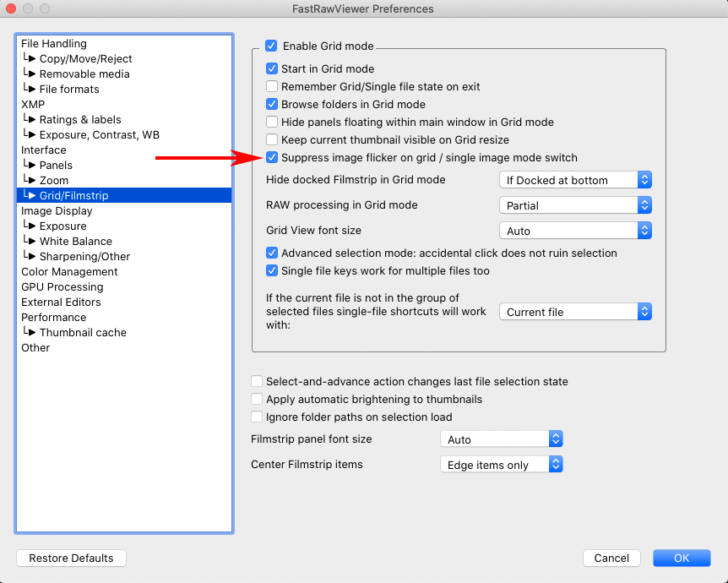Viewport: 728px width, 583px height.
Task: Open the Color Management preferences
Action: pyautogui.click(x=69, y=272)
